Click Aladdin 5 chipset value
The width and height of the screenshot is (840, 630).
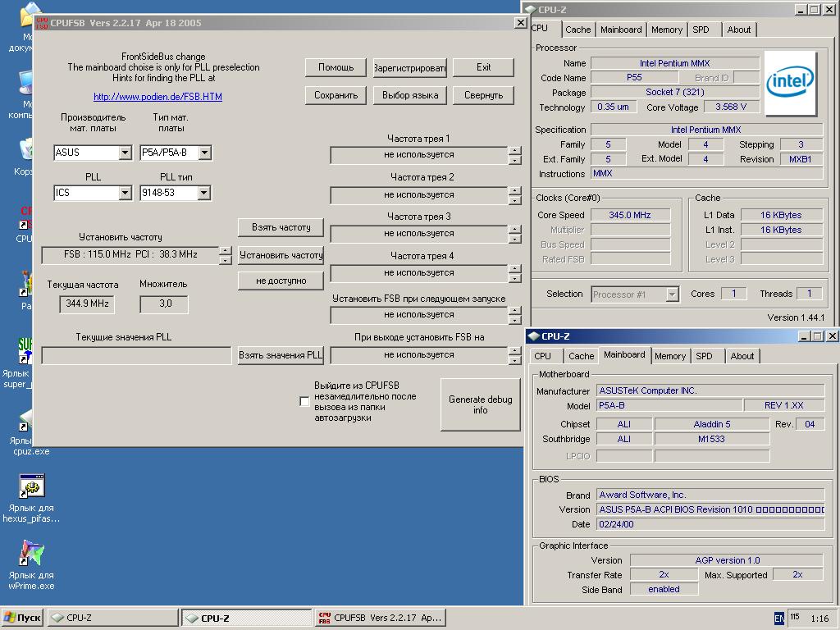coord(712,424)
